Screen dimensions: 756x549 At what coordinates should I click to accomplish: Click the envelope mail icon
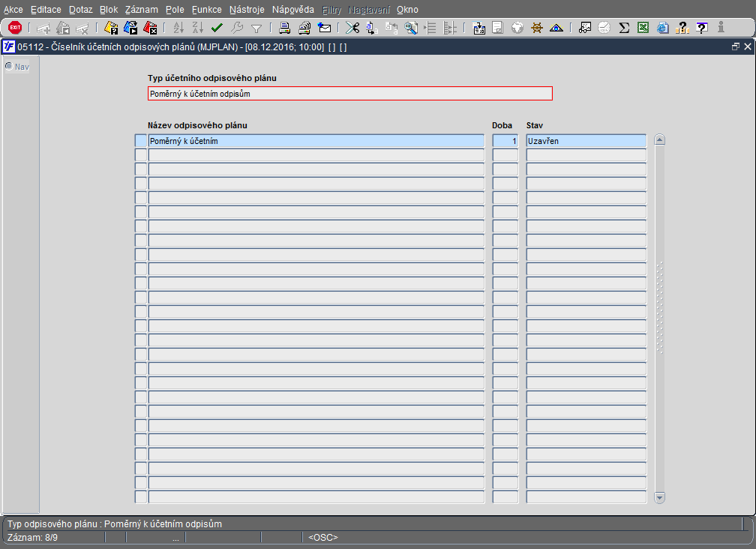coord(325,28)
